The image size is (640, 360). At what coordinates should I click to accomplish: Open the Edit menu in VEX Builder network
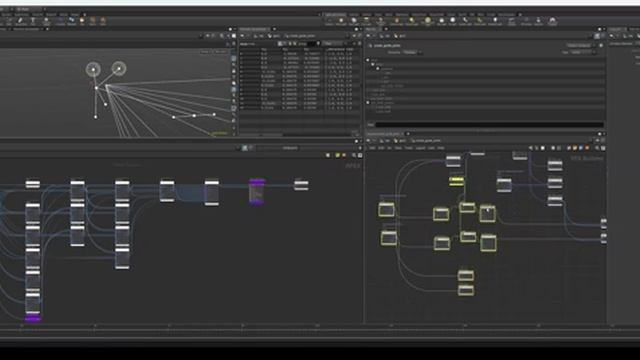[x=381, y=148]
